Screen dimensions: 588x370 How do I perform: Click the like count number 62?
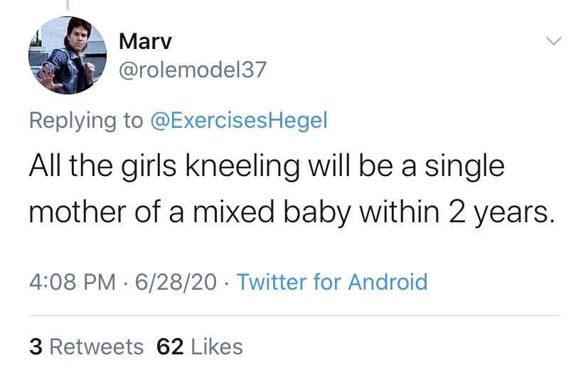(x=170, y=346)
